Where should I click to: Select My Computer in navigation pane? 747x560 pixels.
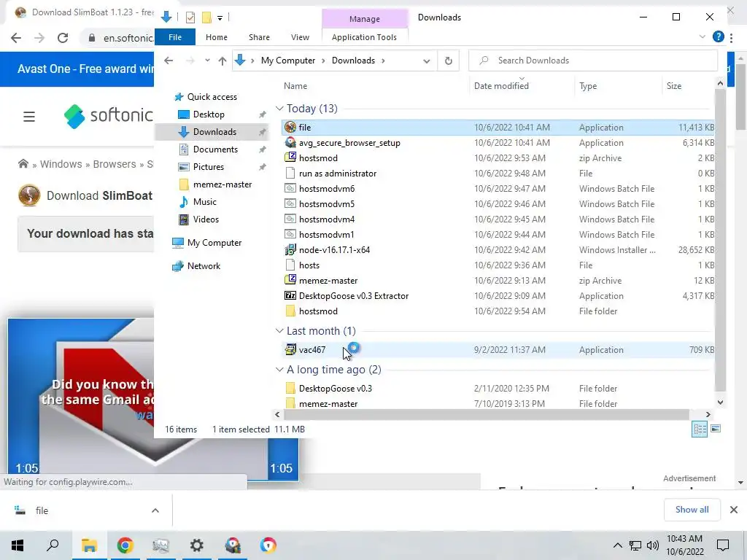[x=214, y=243]
